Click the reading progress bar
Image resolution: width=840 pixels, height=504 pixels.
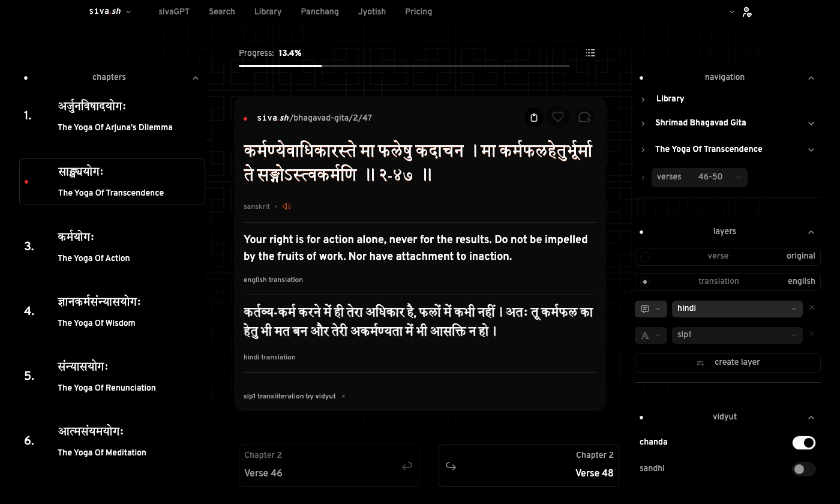(404, 65)
